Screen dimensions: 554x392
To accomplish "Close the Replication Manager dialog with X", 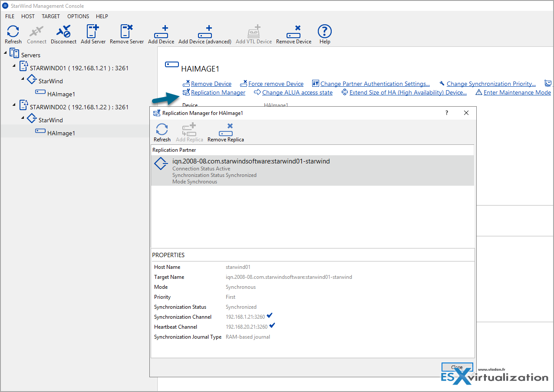I will coord(466,113).
